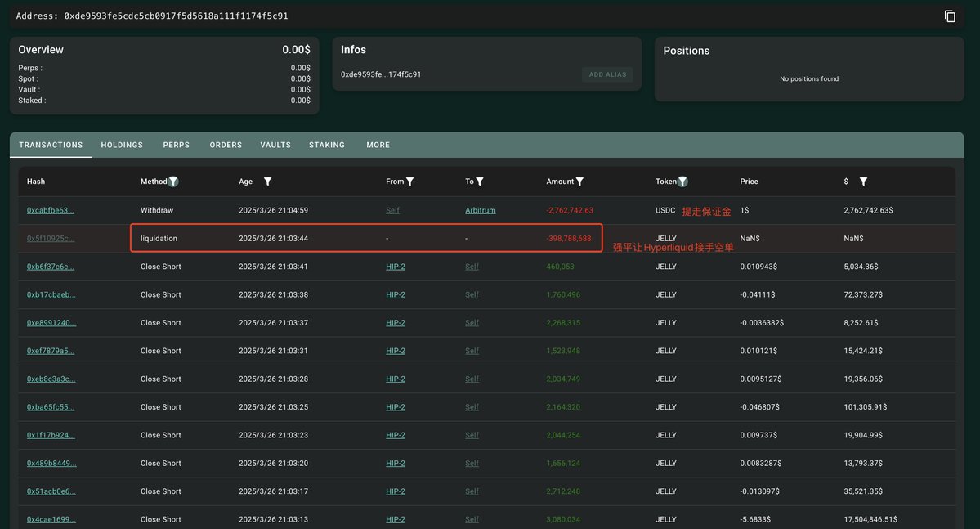Viewport: 980px width, 529px height.
Task: Click the price 0.010943$
Action: coord(758,267)
